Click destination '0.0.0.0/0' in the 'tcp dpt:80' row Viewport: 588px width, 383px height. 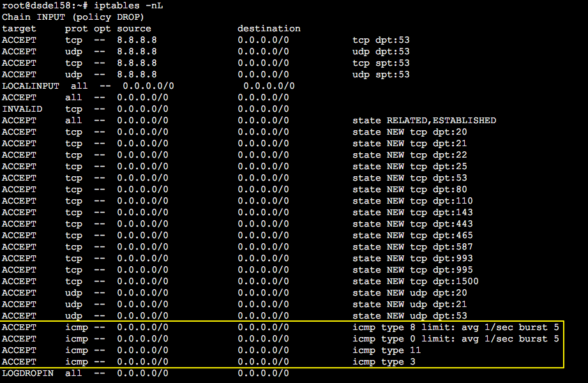click(x=263, y=190)
